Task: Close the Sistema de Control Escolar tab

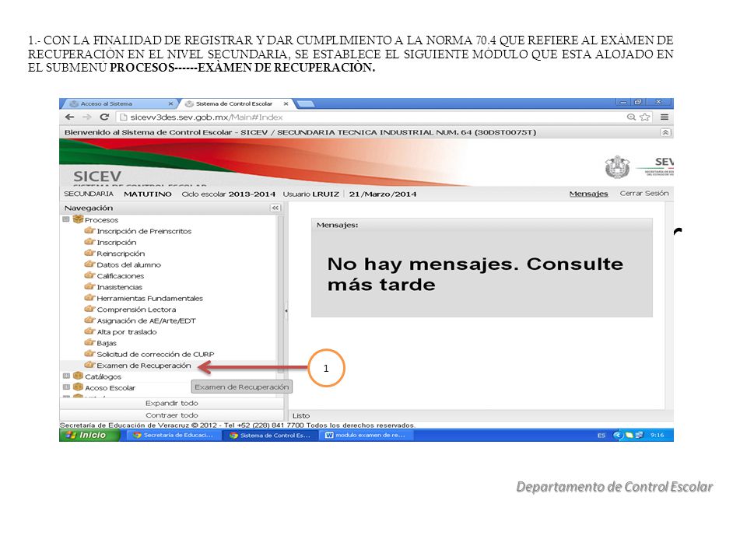Action: (x=286, y=103)
